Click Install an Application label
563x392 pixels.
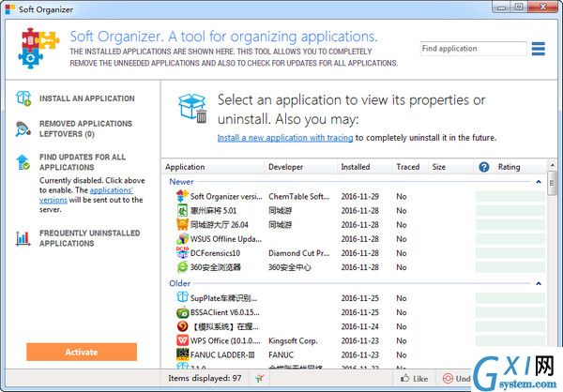[87, 98]
